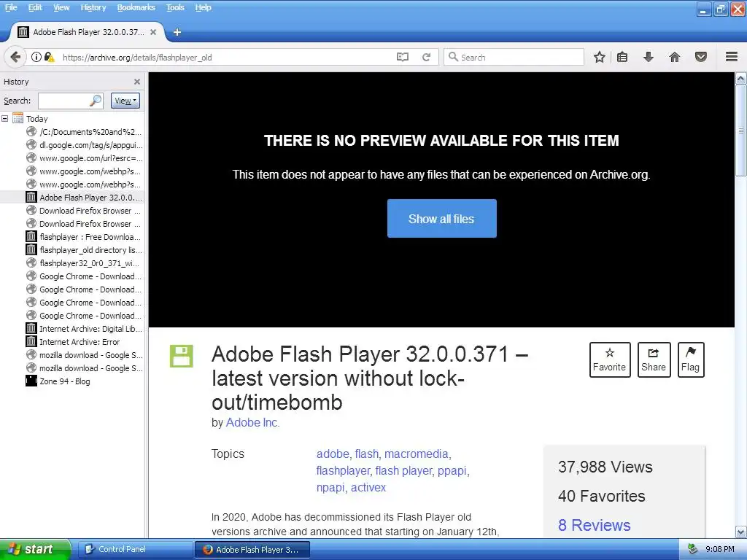This screenshot has height=560, width=747.
Task: Open history entry Internet Archive: Error
Action: pos(79,342)
